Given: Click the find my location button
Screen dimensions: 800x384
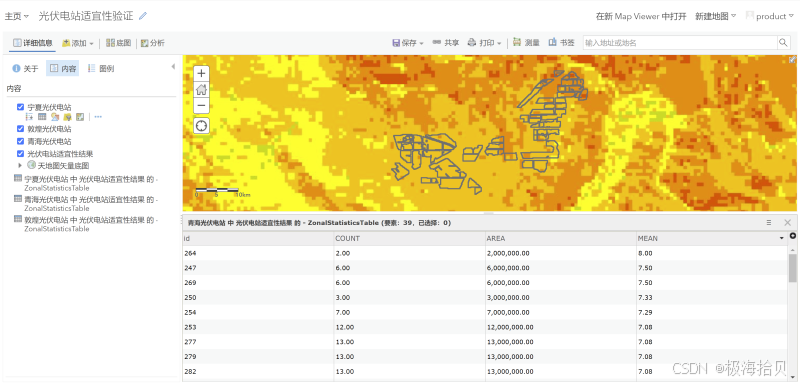Looking at the screenshot, I should (202, 125).
